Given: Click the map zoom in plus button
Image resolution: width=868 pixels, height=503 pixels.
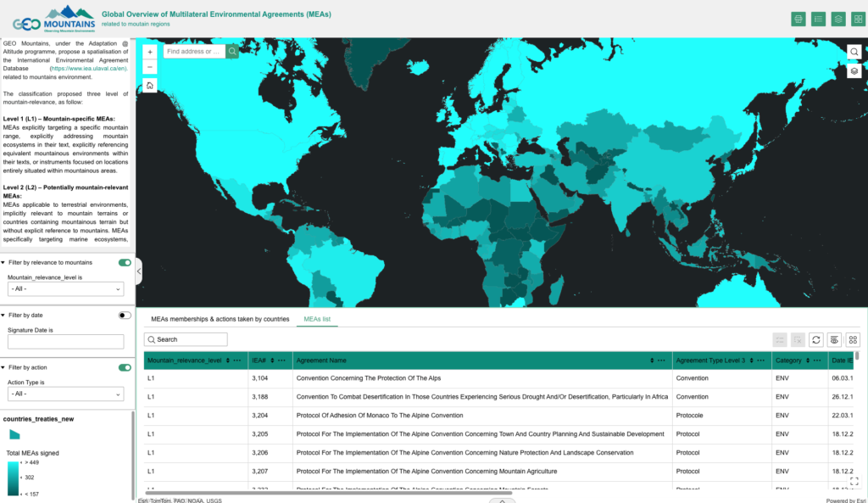Looking at the screenshot, I should pyautogui.click(x=150, y=52).
